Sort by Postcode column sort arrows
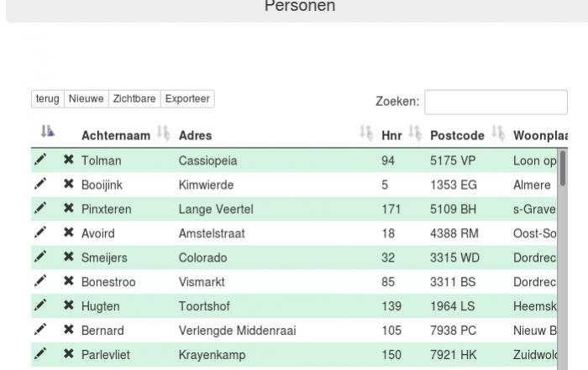The image size is (588, 370). click(498, 133)
